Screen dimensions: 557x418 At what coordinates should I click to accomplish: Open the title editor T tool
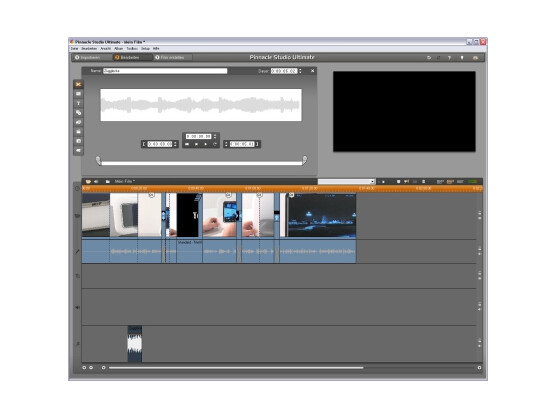78,103
